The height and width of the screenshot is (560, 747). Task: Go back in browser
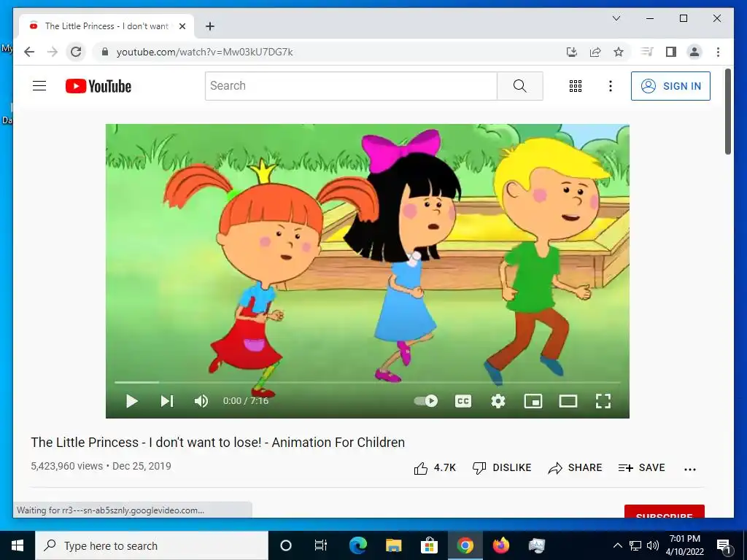(x=29, y=52)
